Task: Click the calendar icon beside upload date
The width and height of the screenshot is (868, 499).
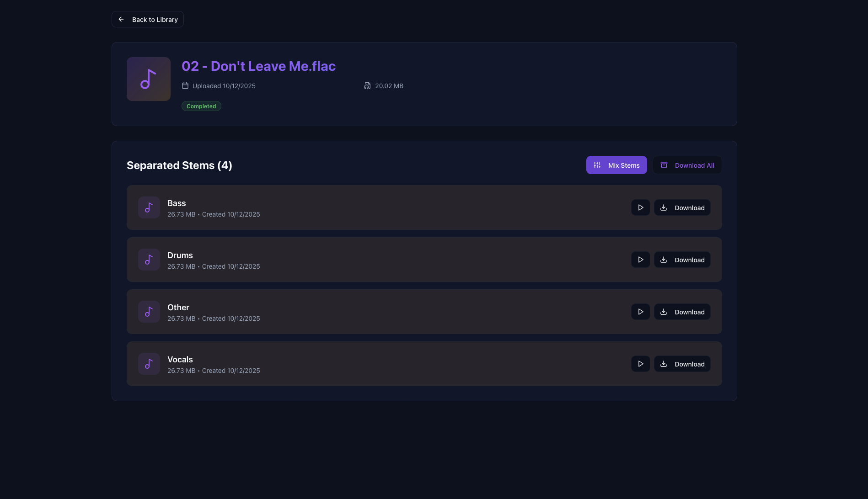Action: pos(185,85)
